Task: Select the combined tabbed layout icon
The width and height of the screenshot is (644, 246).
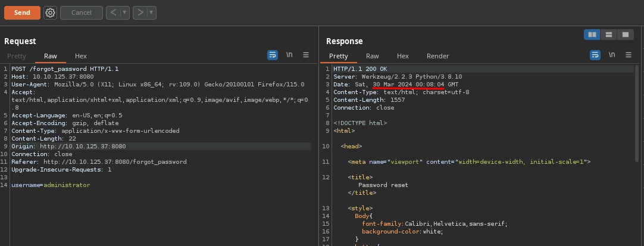Action: tap(624, 35)
